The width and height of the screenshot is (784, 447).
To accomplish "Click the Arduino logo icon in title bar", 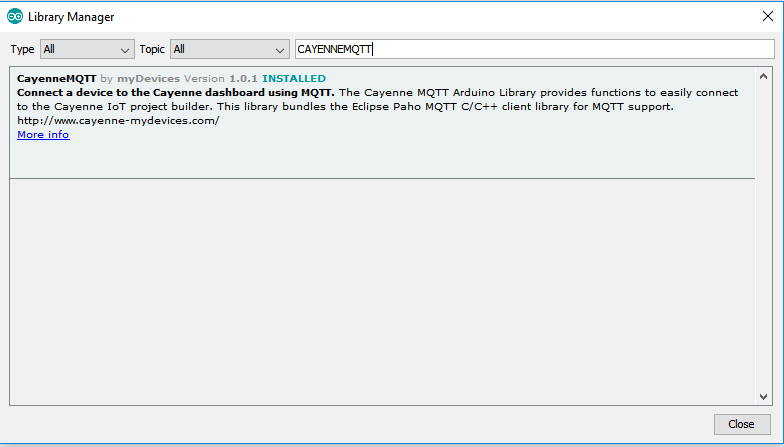I will tap(14, 16).
